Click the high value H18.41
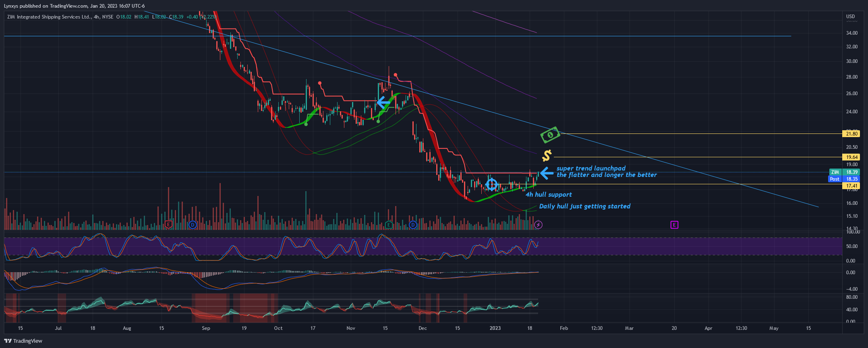 coord(142,17)
